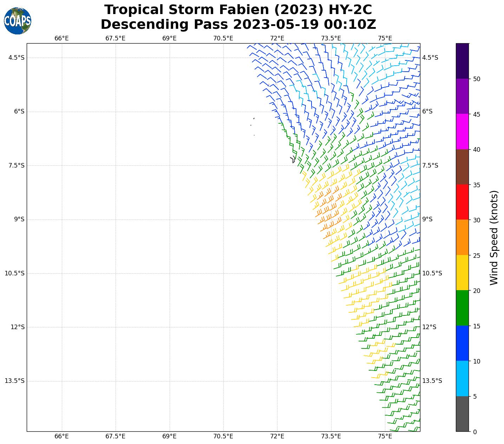The width and height of the screenshot is (504, 444).
Task: Pick the red 30–35 knot colorbar segment
Action: pos(462,202)
